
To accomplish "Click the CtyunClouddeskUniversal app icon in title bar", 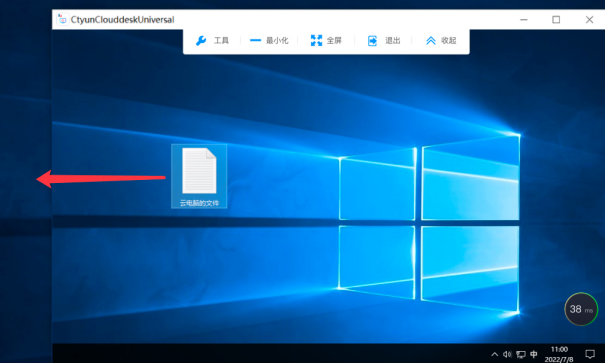I will [62, 19].
